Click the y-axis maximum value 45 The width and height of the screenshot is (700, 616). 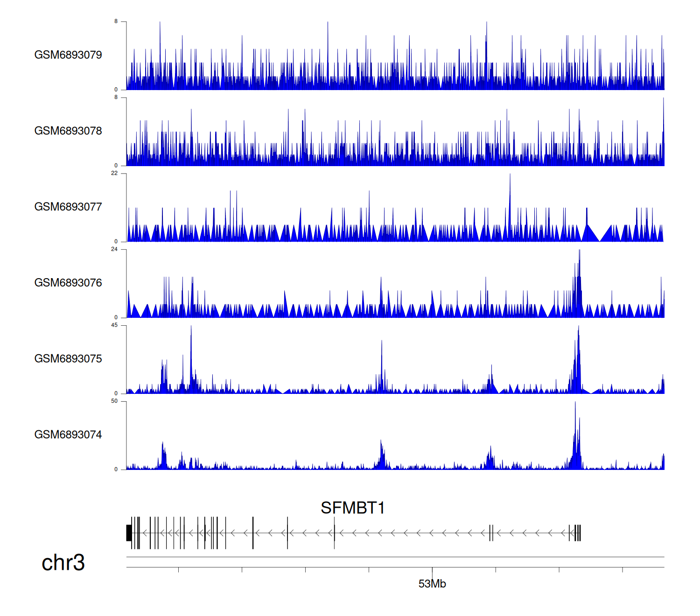(x=114, y=325)
